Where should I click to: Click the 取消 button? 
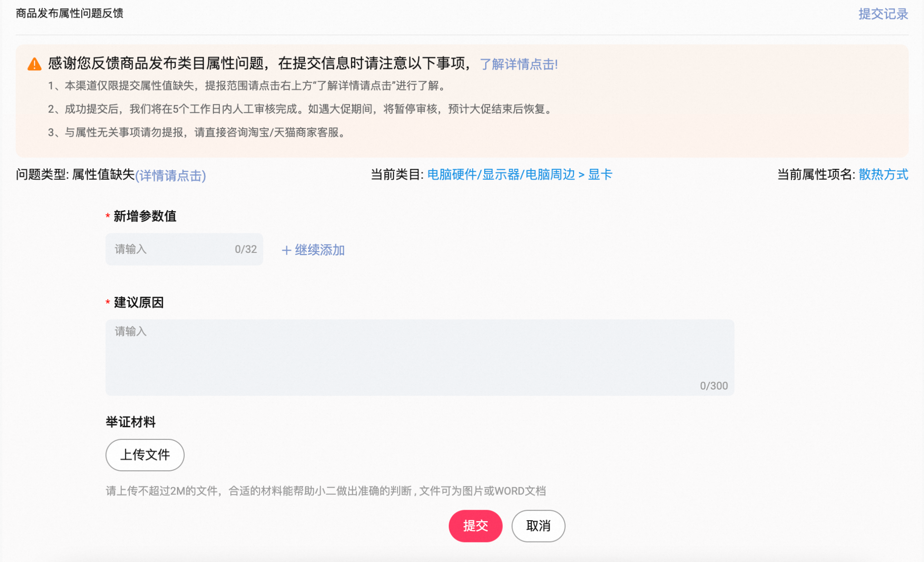tap(538, 526)
